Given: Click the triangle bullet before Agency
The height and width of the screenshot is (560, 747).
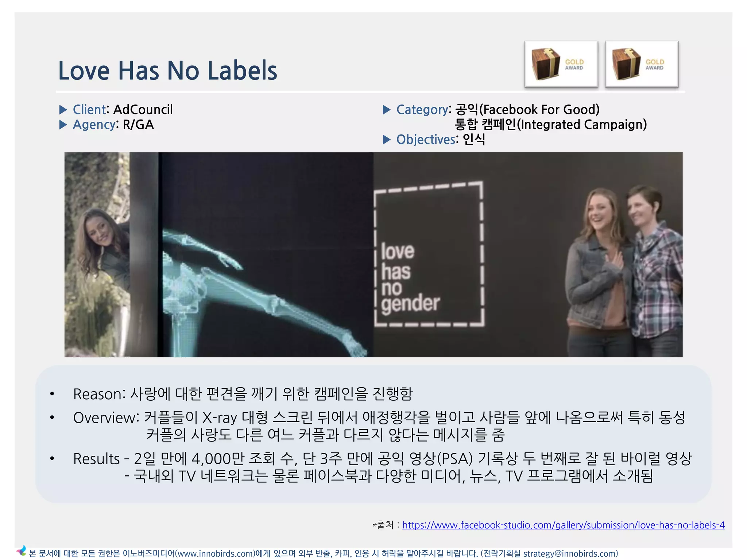Looking at the screenshot, I should click(63, 125).
